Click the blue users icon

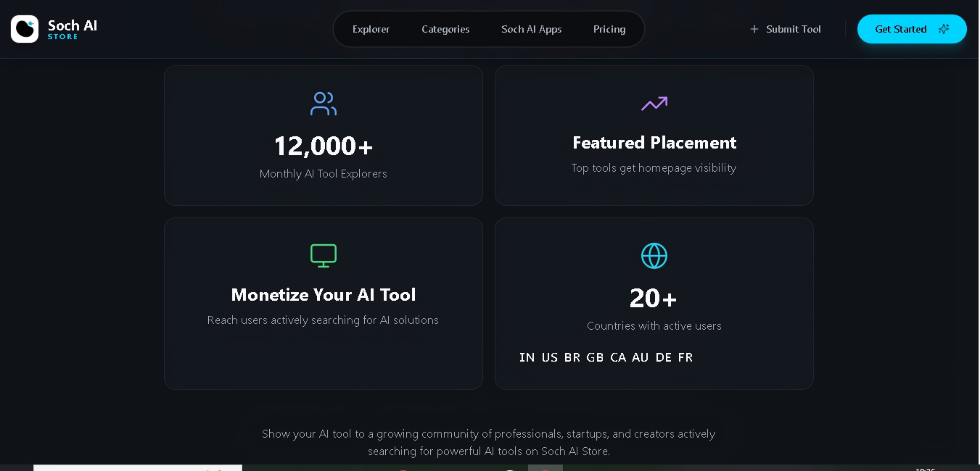click(323, 103)
